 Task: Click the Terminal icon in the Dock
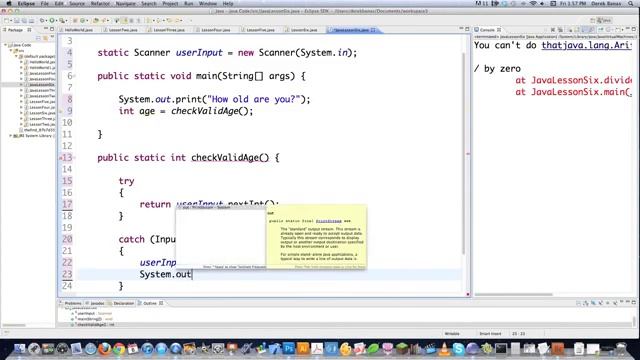click(501, 349)
